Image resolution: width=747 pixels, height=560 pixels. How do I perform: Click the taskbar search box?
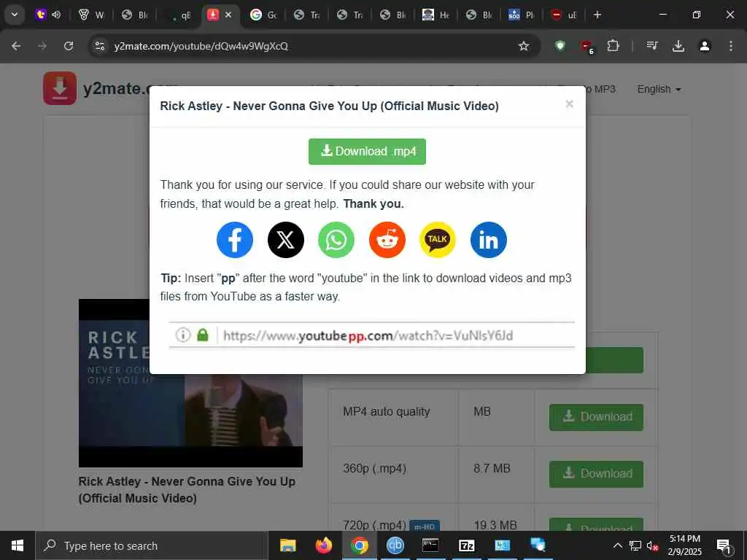152,545
